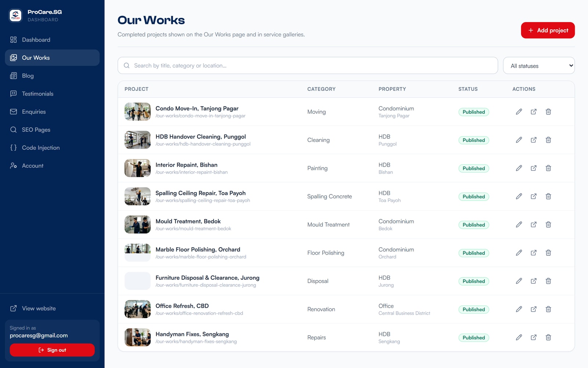Edit the Mould Treatment, Bedok project
The width and height of the screenshot is (588, 368).
coord(519,224)
